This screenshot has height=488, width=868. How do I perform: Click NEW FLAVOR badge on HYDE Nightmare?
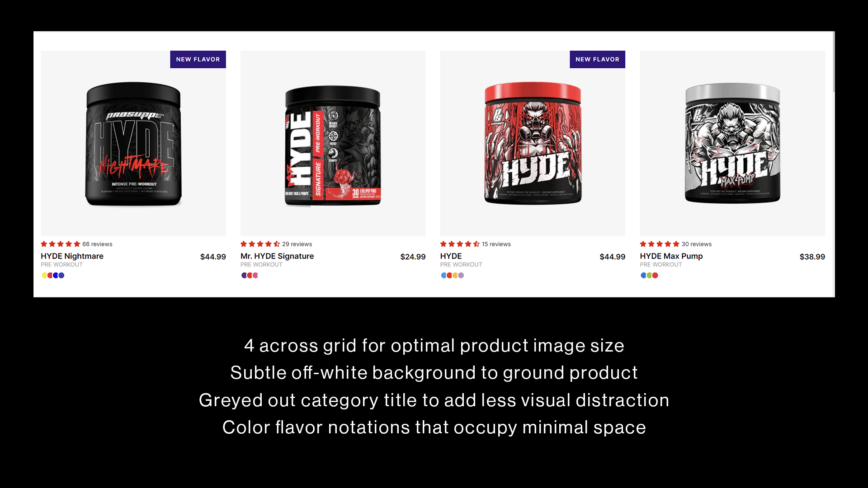point(198,59)
